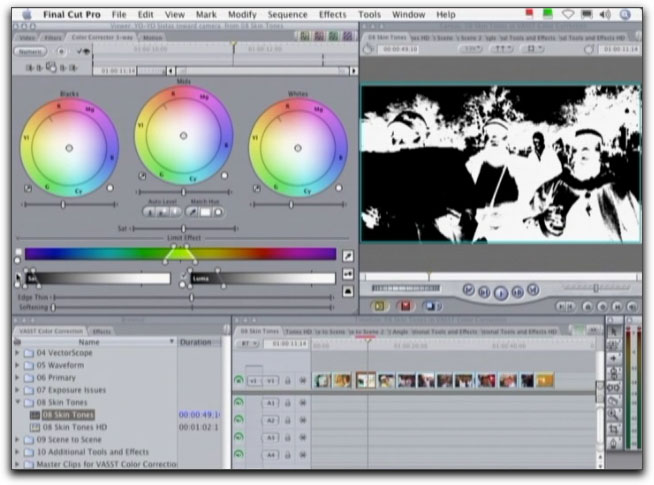Click the Invert Selection button in Limit Effect

(x=348, y=291)
